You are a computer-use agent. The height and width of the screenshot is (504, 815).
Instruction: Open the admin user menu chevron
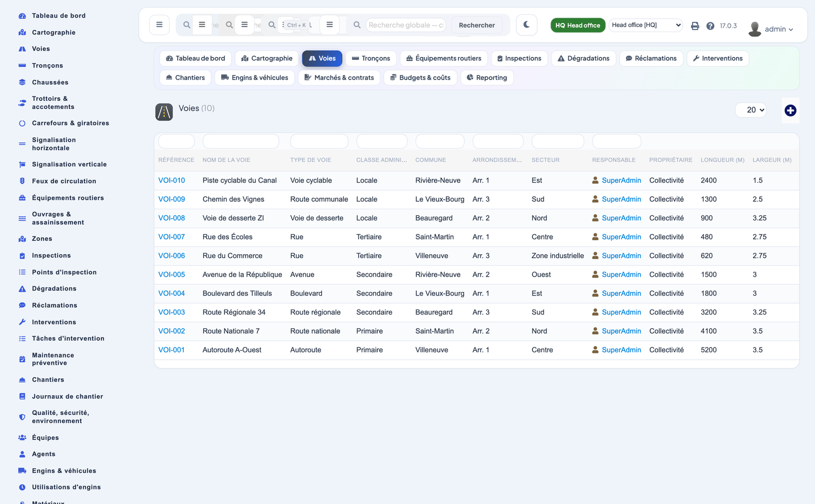[x=791, y=29]
